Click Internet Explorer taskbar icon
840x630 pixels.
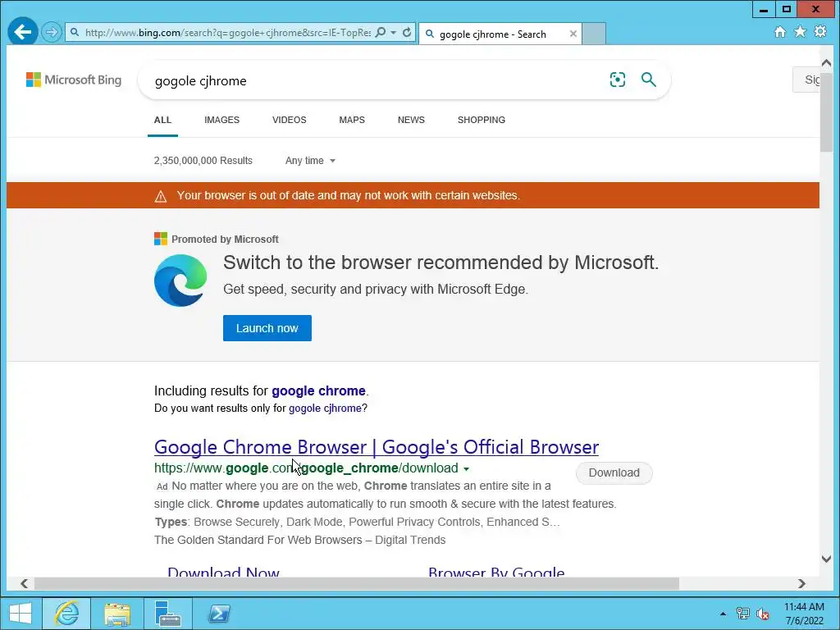point(66,613)
